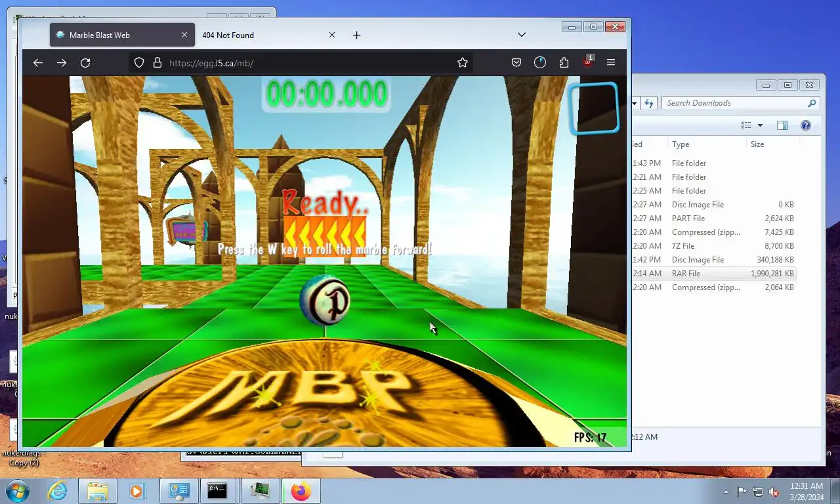Open the uBlock Origin extension icon

coord(588,62)
